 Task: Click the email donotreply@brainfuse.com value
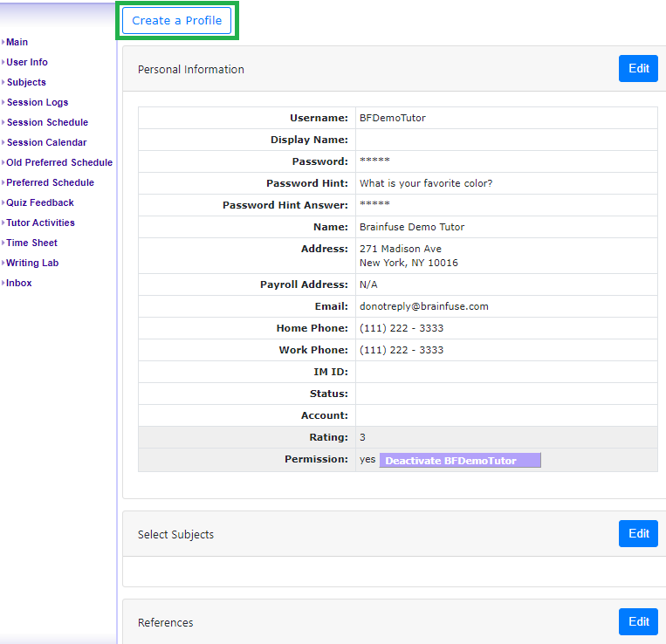click(x=423, y=306)
